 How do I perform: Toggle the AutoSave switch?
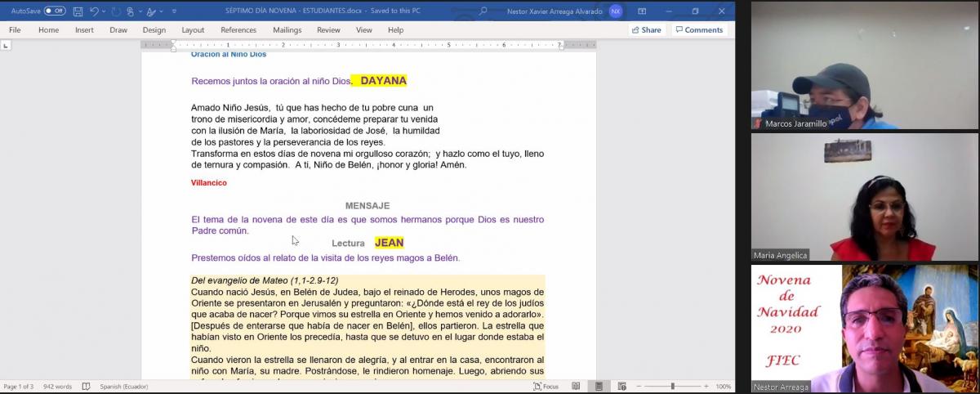(55, 11)
